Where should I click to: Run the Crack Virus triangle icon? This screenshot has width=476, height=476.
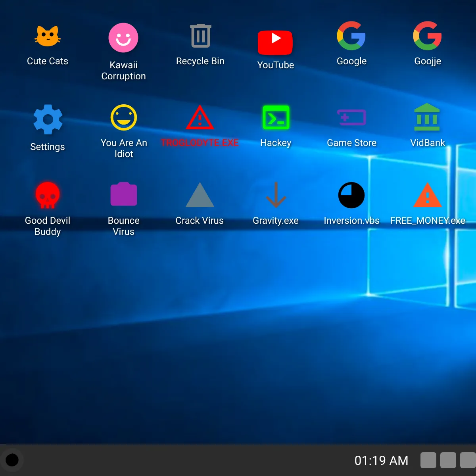click(200, 195)
